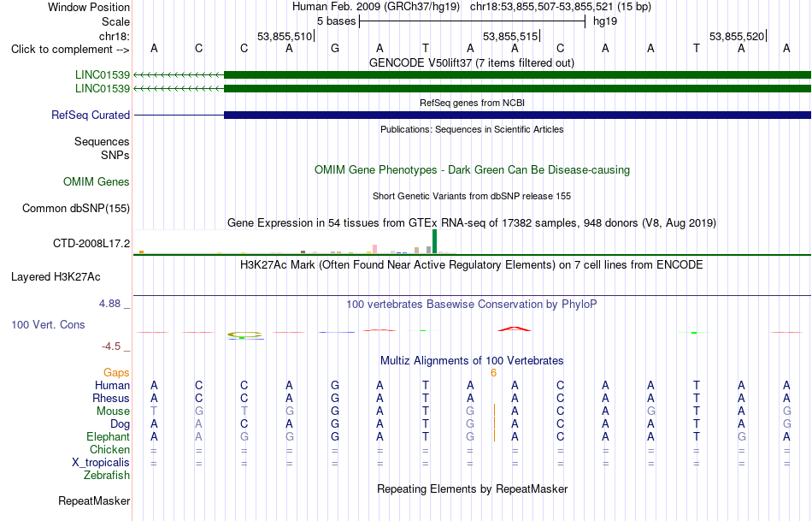The image size is (812, 521).
Task: Open the second LINC01539 gene label
Action: 103,89
